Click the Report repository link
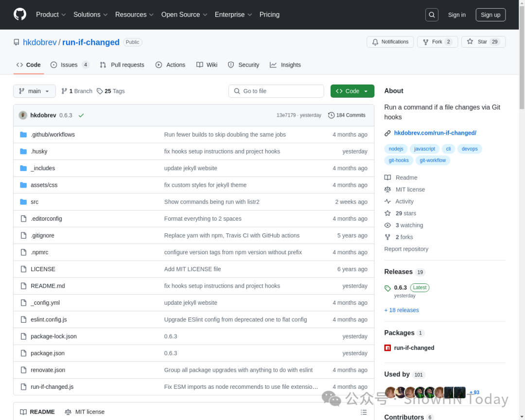The height and width of the screenshot is (420, 525). point(406,249)
